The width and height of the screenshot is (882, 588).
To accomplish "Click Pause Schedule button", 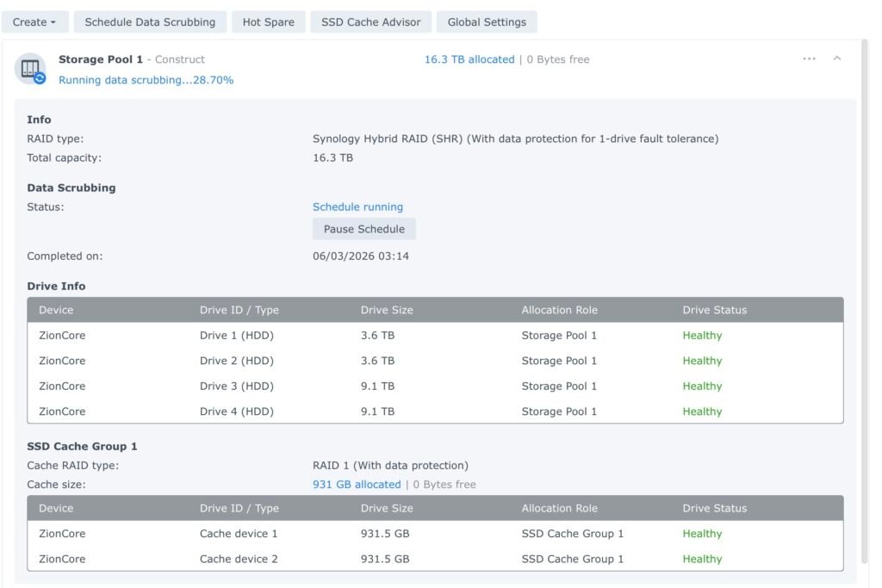I will 364,229.
